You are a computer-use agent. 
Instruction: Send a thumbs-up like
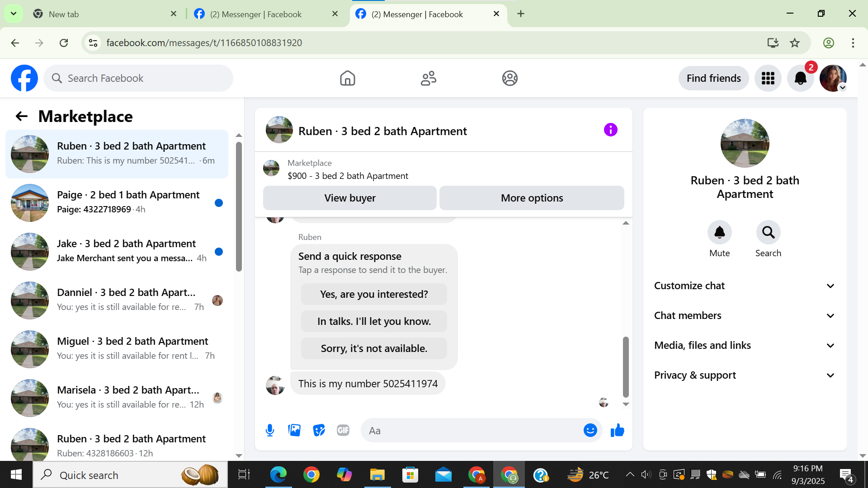[x=617, y=430]
